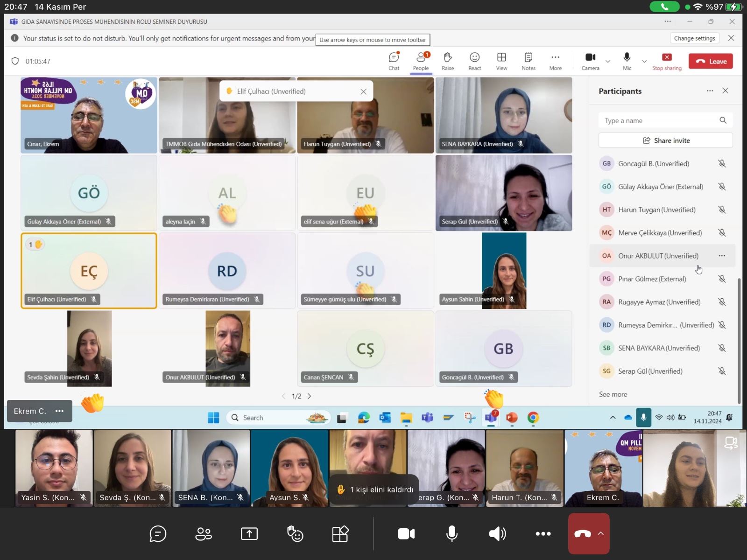This screenshot has width=747, height=560.
Task: Expand the Camera options dropdown arrow
Action: click(608, 62)
